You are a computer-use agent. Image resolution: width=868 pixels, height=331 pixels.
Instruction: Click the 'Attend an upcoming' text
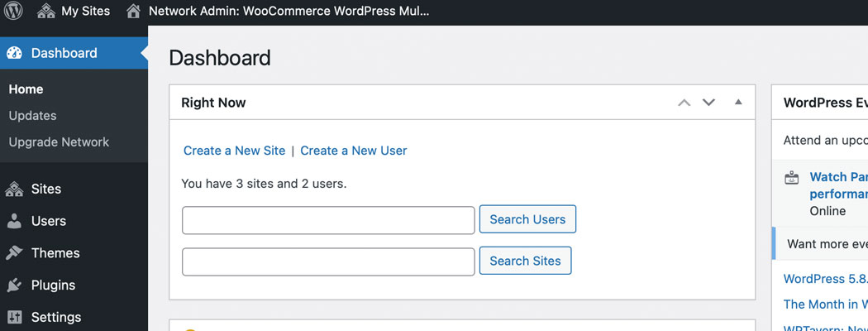coord(825,141)
